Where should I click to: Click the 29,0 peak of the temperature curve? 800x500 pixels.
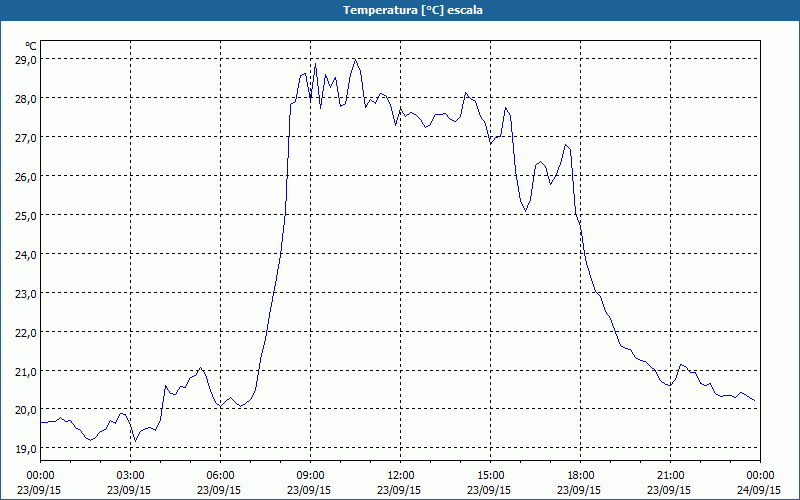point(356,59)
